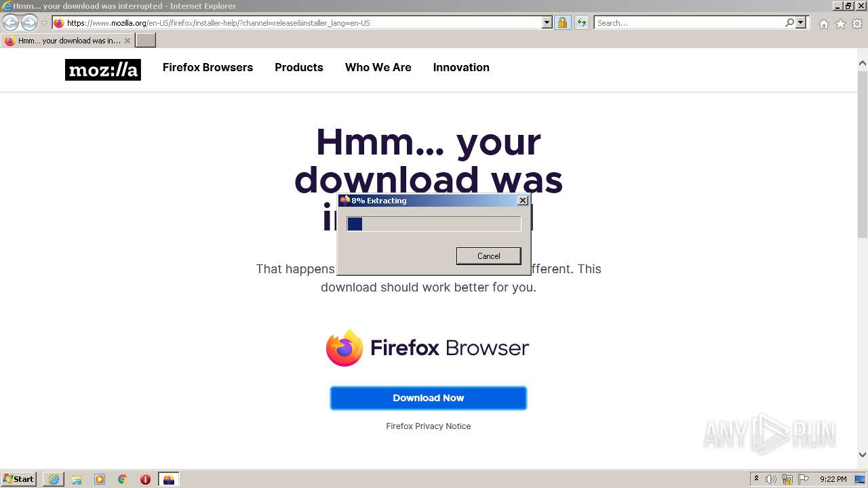The height and width of the screenshot is (488, 868).
Task: Open the Who We Are menu
Action: point(378,67)
